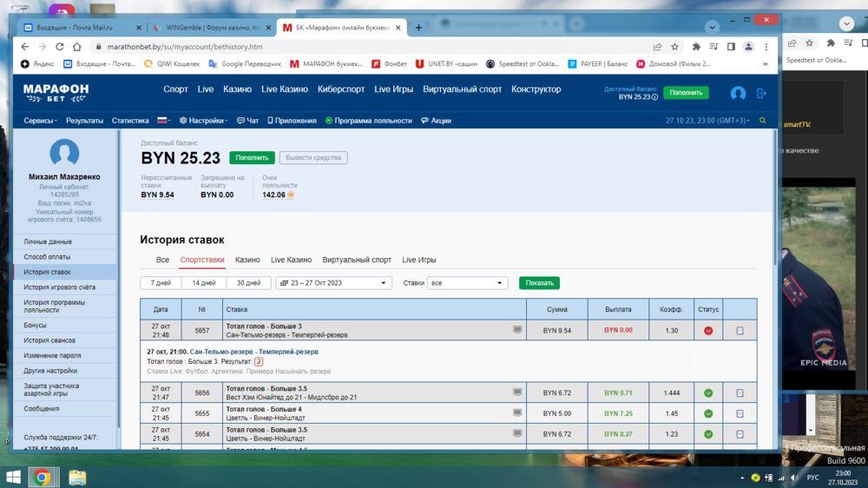This screenshot has height=488, width=868.
Task: Click the logout icon in the header
Action: (x=761, y=93)
